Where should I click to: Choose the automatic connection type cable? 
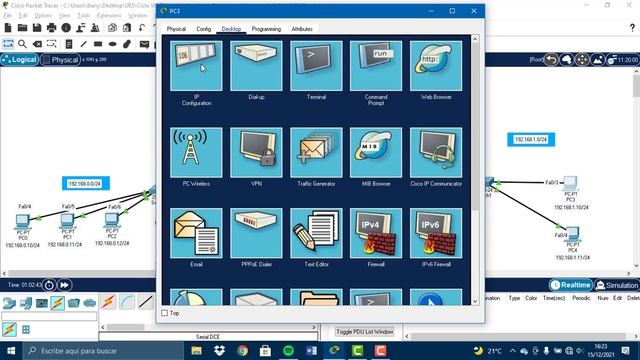[x=109, y=302]
